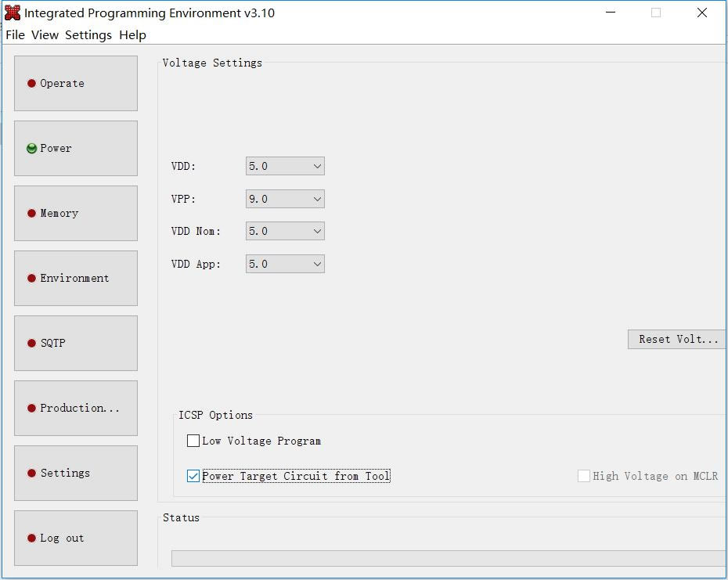
Task: Click the green Power status indicator icon
Action: [x=32, y=149]
